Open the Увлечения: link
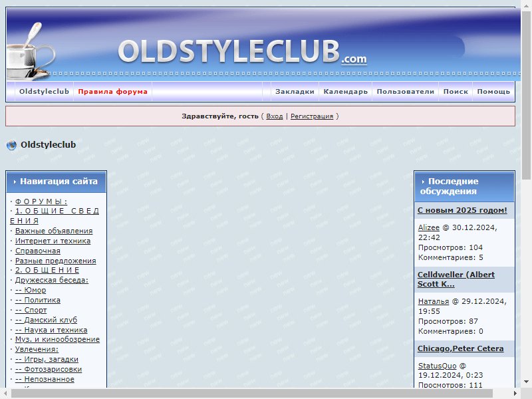This screenshot has width=532, height=399. click(37, 349)
